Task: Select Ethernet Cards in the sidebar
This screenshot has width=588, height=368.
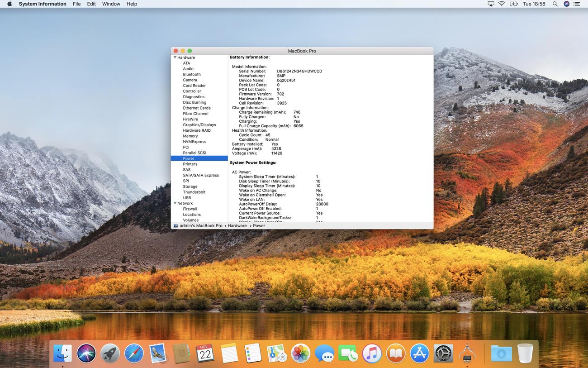Action: 196,108
